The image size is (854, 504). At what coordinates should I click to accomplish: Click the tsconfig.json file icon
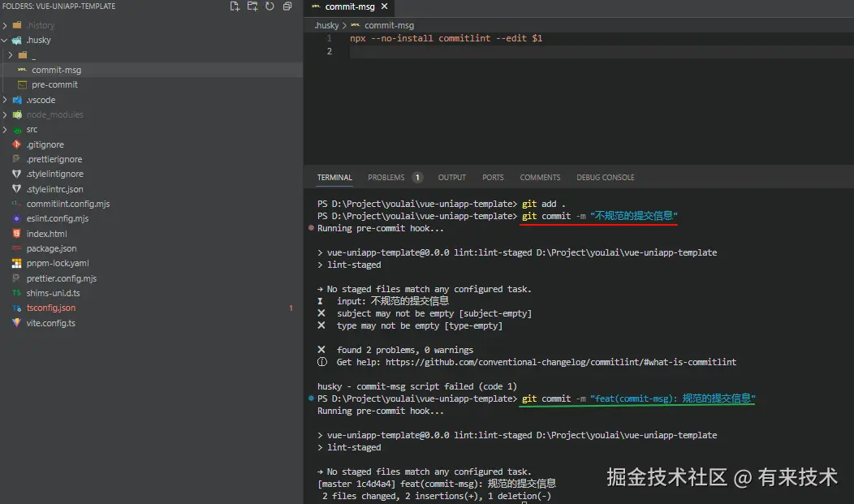[16, 308]
